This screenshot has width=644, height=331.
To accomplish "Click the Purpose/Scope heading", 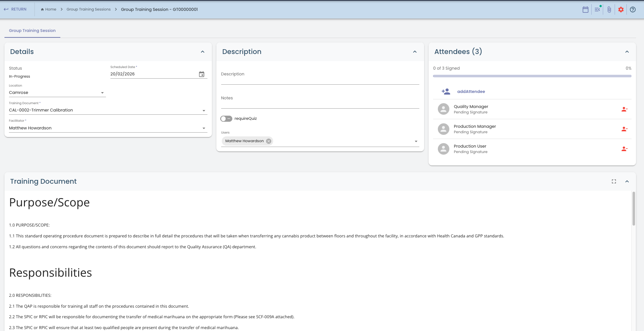I will [x=49, y=203].
